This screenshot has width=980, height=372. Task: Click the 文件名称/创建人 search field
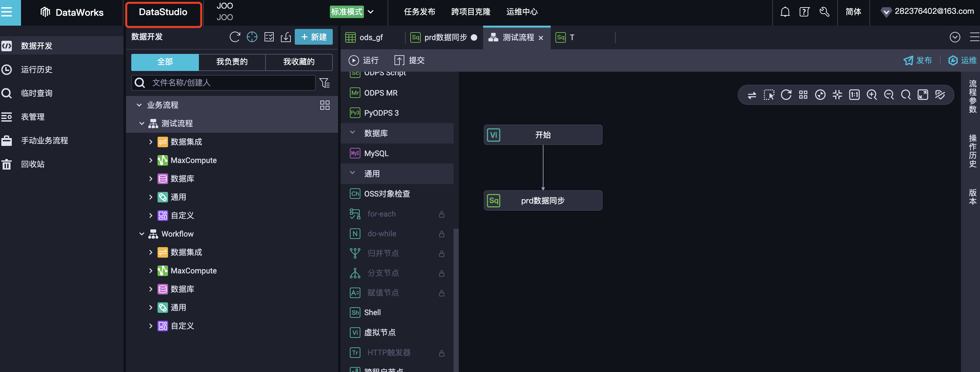click(x=228, y=82)
